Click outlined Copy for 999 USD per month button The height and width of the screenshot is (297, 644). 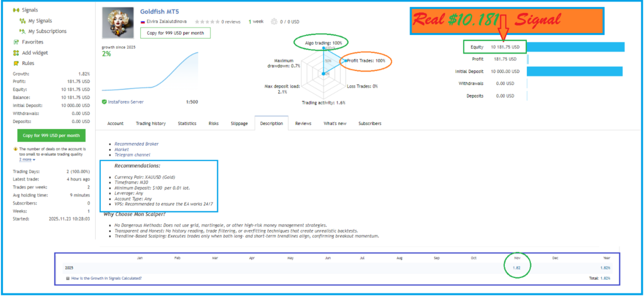175,33
